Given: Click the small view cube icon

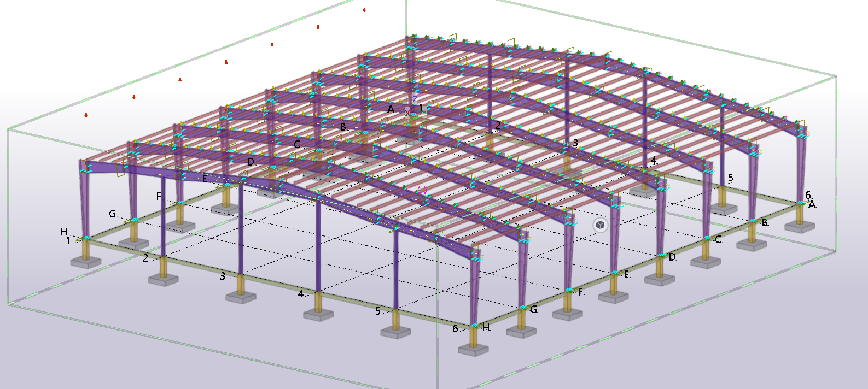Looking at the screenshot, I should 601,225.
